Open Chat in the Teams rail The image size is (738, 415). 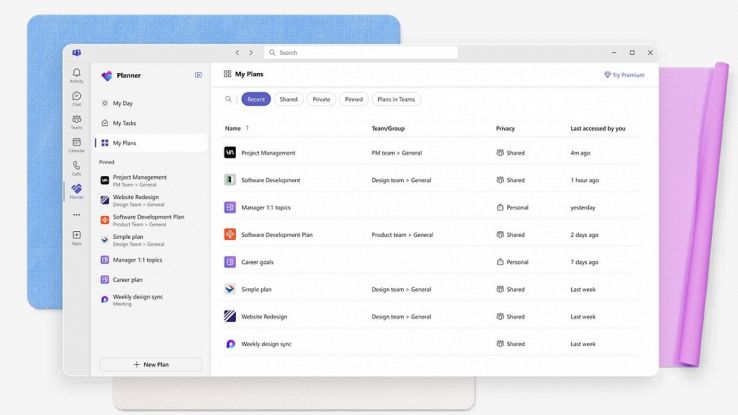(x=76, y=96)
